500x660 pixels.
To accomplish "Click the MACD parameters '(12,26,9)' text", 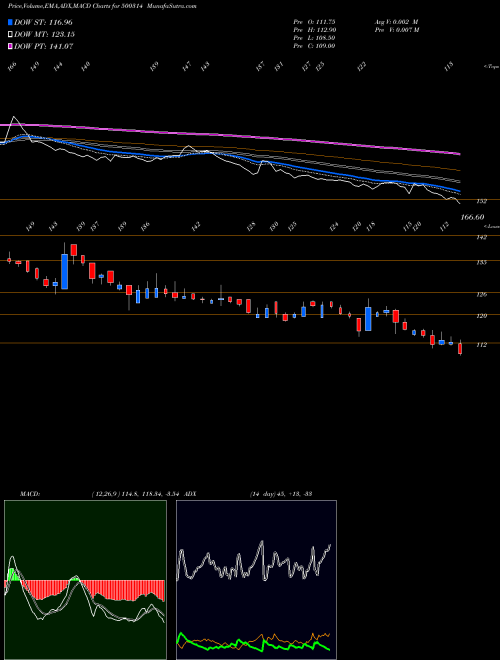I will 106,494.
